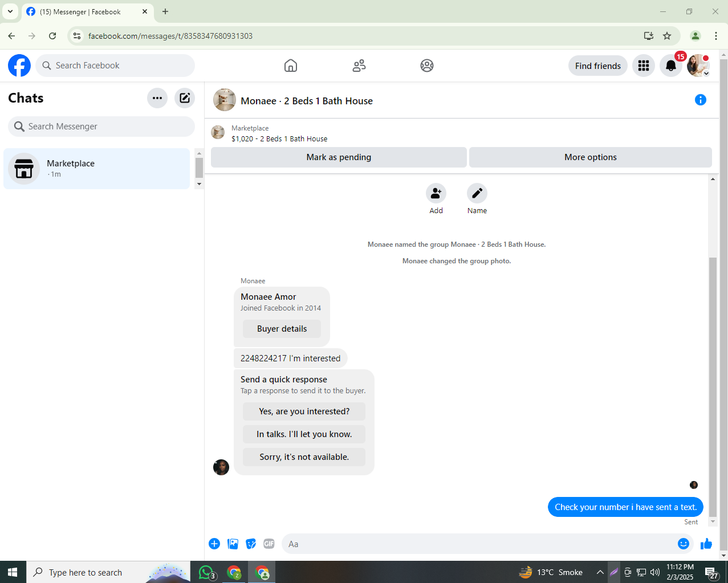Click the More options button
Screen dimensions: 728x583
point(591,157)
